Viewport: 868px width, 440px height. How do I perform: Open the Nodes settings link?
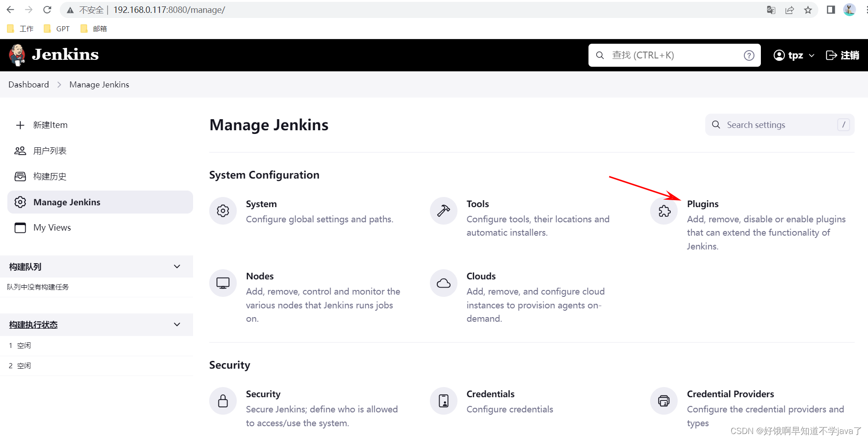coord(260,276)
